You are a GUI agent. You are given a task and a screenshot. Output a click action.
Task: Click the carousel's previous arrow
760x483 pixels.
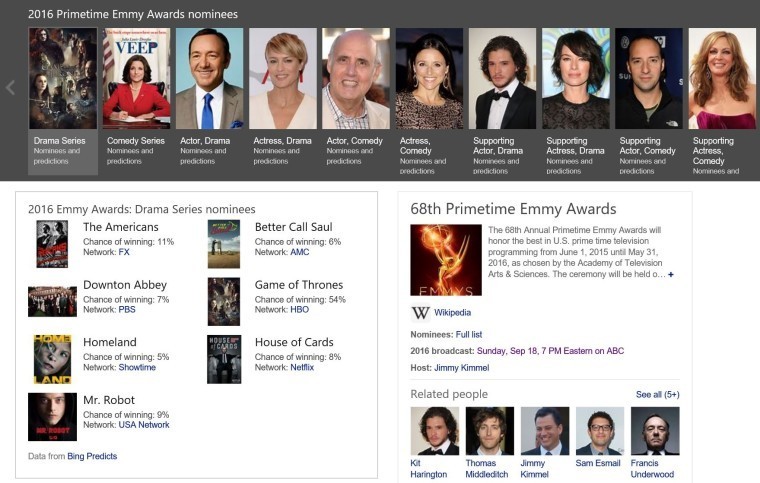point(10,88)
